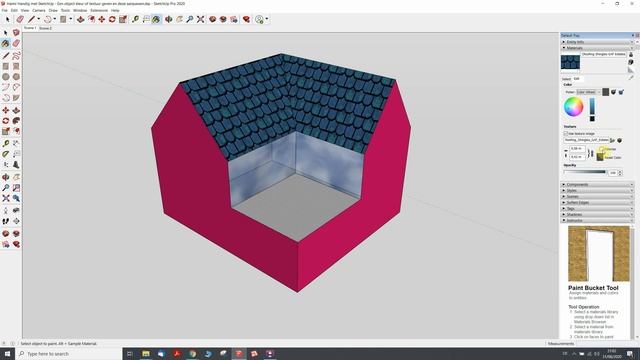Select the arrow Select tool in top toolbar

coord(7,19)
